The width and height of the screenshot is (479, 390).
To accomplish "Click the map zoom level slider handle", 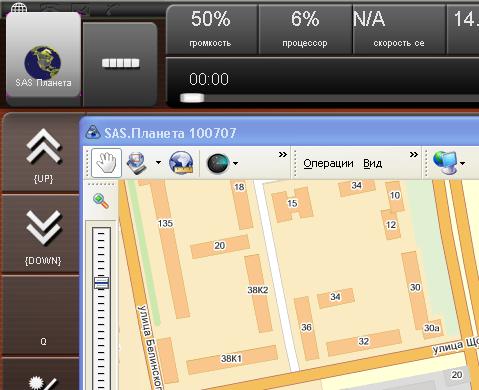I will [x=102, y=283].
